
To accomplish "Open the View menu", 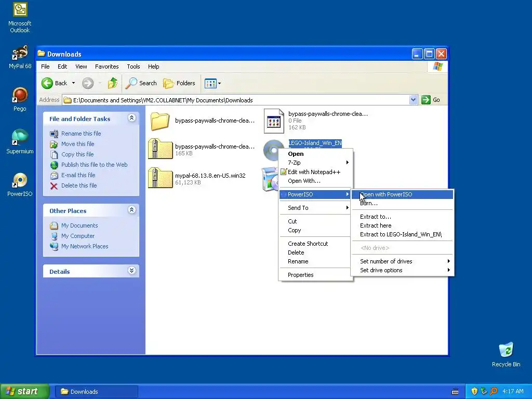I will [81, 66].
